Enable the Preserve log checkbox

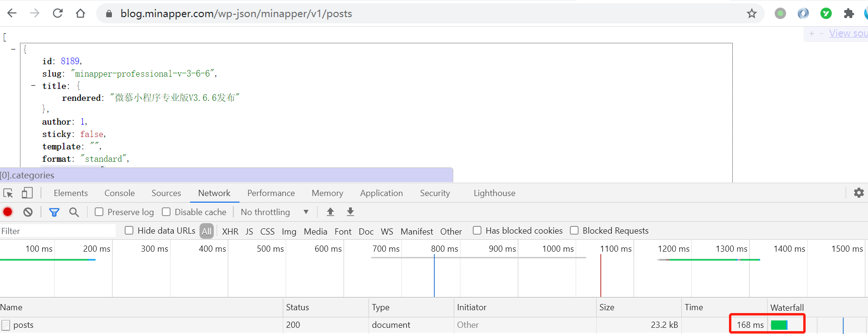99,212
